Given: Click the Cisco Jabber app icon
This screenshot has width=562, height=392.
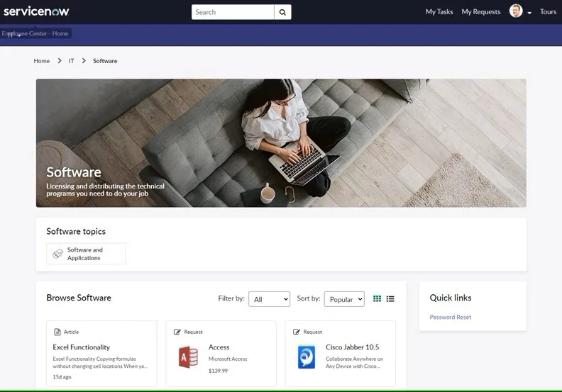Looking at the screenshot, I should (307, 357).
